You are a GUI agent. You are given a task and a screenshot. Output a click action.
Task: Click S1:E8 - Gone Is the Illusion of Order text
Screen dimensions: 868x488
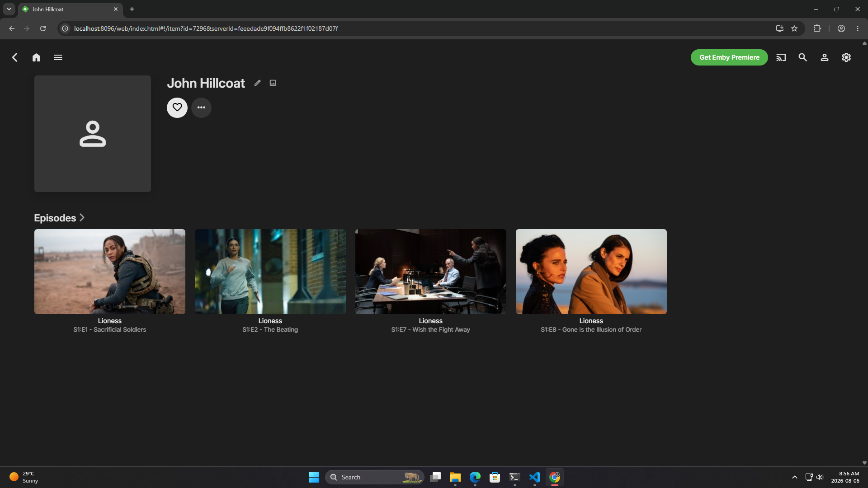(591, 330)
